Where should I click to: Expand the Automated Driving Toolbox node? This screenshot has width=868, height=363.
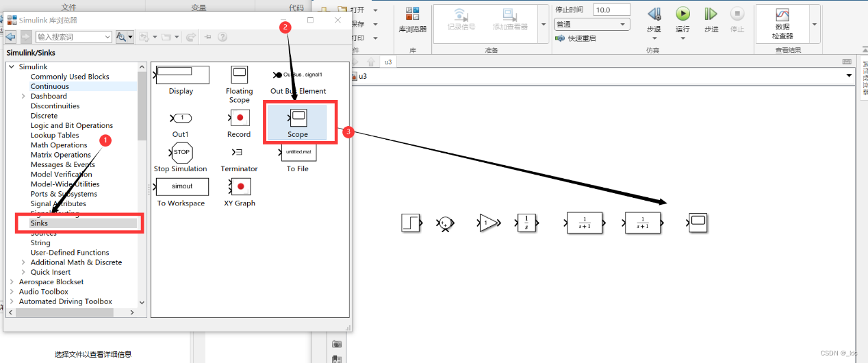pyautogui.click(x=12, y=301)
